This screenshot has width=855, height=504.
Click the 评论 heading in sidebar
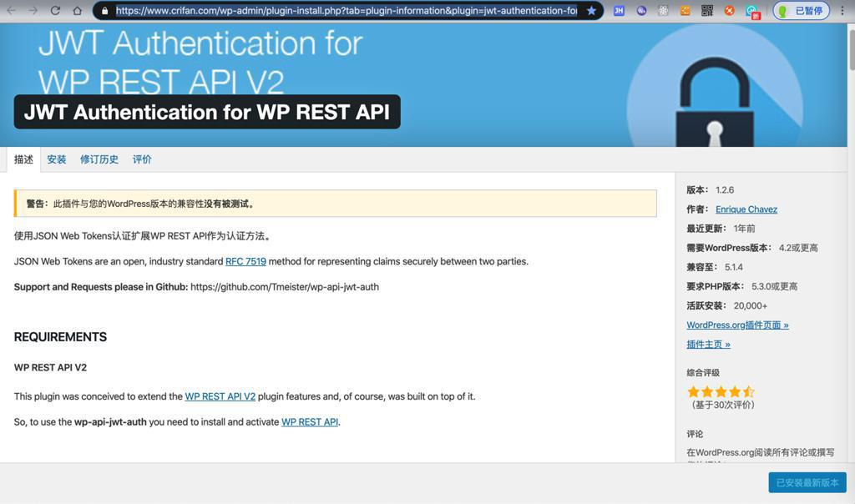coord(695,434)
